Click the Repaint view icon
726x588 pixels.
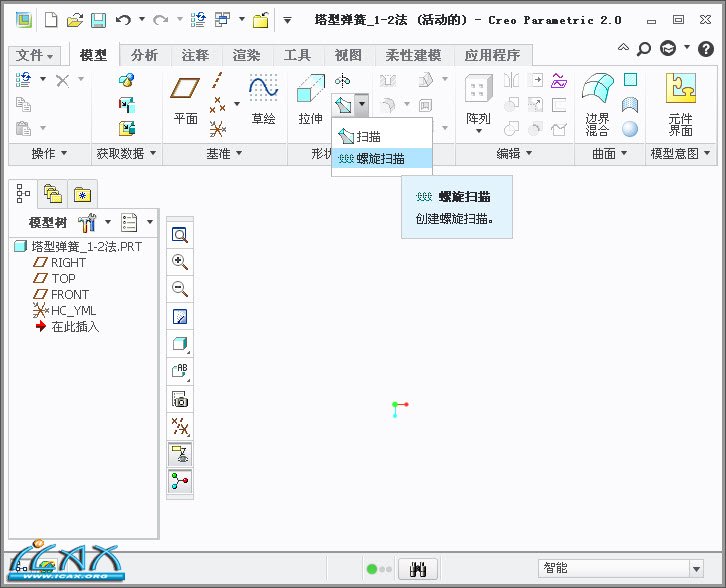tap(180, 317)
